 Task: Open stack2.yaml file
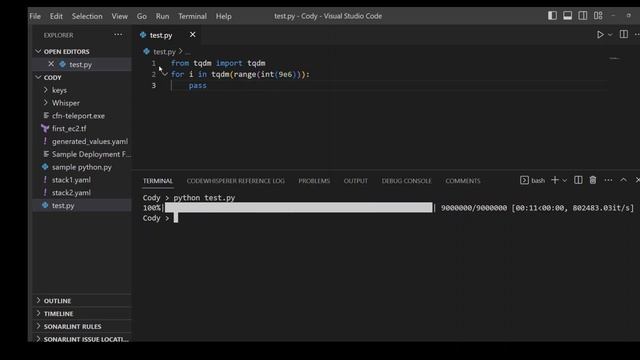point(82,193)
